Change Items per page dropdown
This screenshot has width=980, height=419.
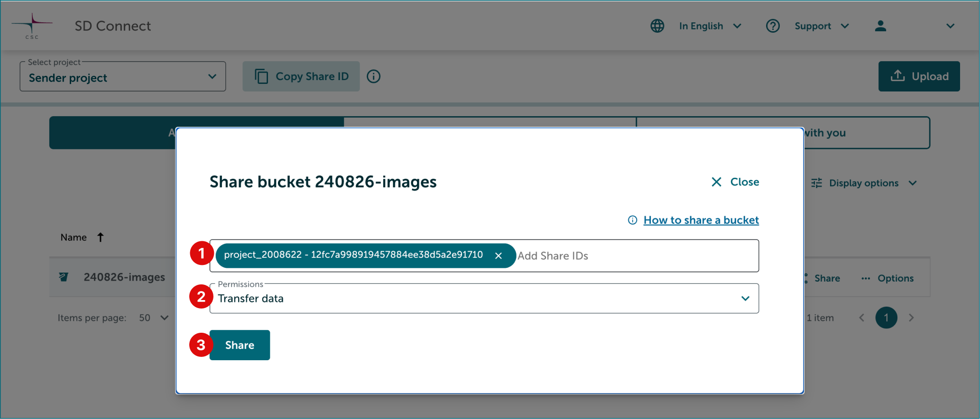pyautogui.click(x=154, y=318)
